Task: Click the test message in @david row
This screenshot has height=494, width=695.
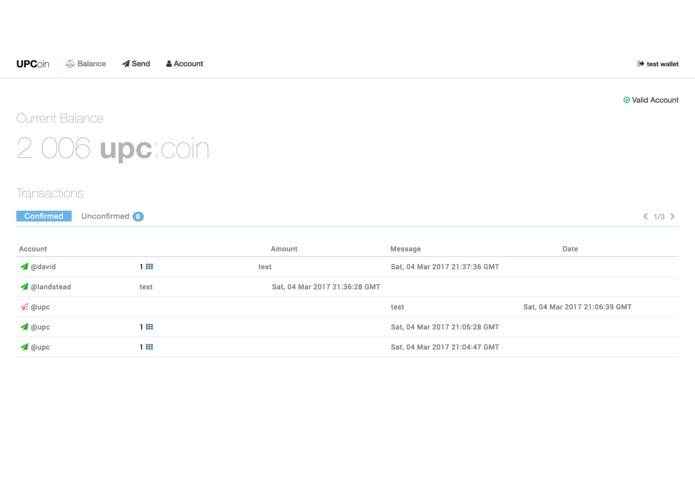Action: (x=265, y=267)
